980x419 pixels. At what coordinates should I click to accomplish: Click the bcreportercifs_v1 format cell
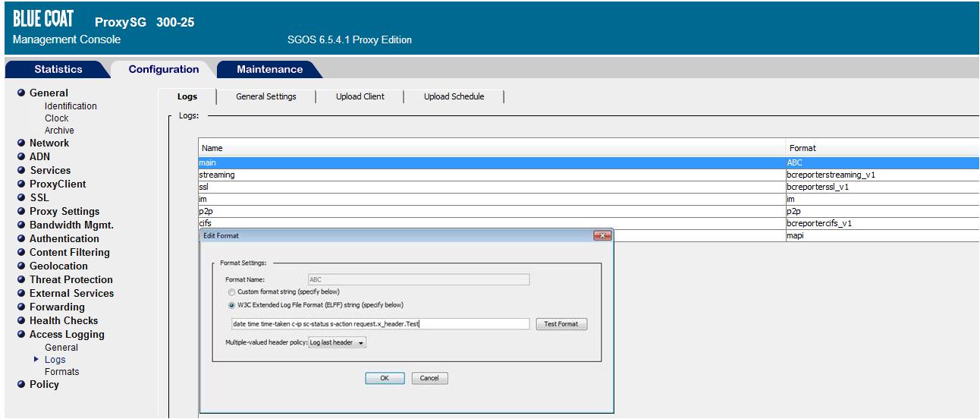(883, 223)
